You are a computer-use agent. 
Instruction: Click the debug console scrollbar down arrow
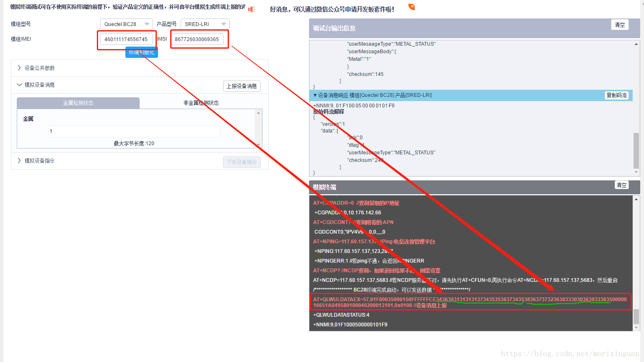636,172
